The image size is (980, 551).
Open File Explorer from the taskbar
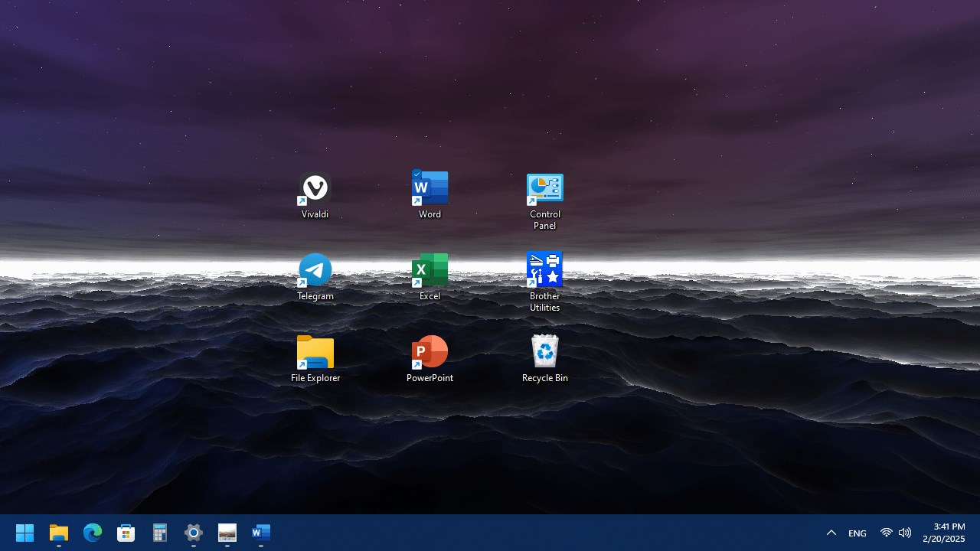click(59, 533)
